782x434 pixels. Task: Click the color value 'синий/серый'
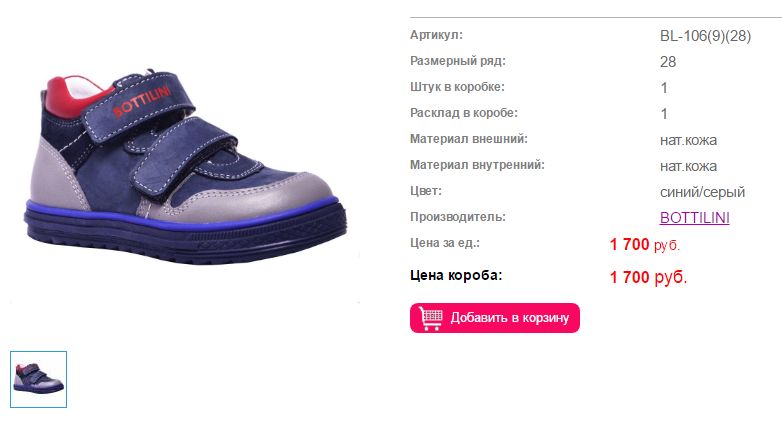click(702, 192)
